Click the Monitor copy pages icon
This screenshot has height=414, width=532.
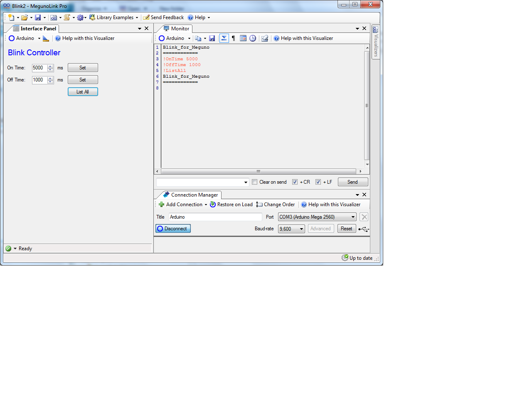coord(198,38)
